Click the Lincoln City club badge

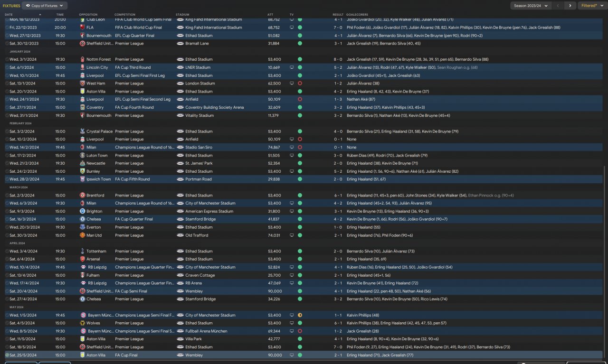[83, 67]
